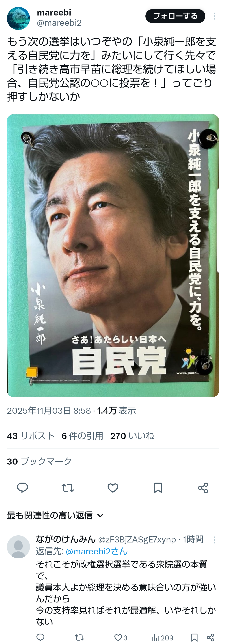Share the main post via the share icon

click(203, 488)
